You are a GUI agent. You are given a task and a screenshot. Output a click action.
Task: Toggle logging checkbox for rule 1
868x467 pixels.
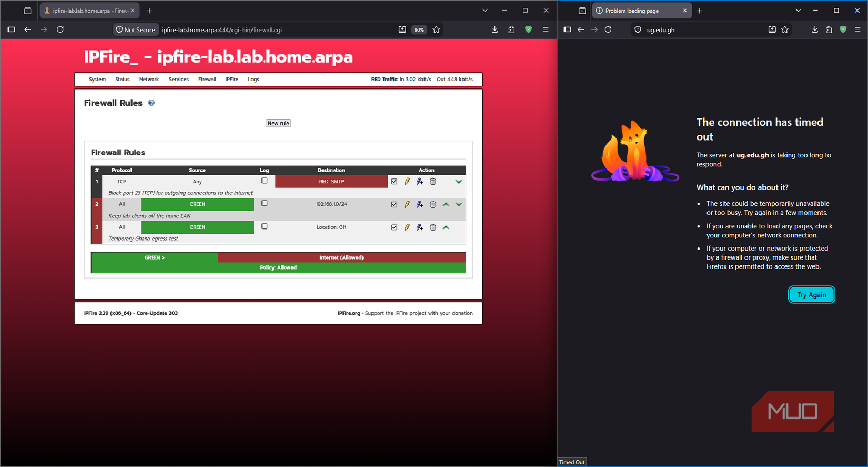click(265, 181)
